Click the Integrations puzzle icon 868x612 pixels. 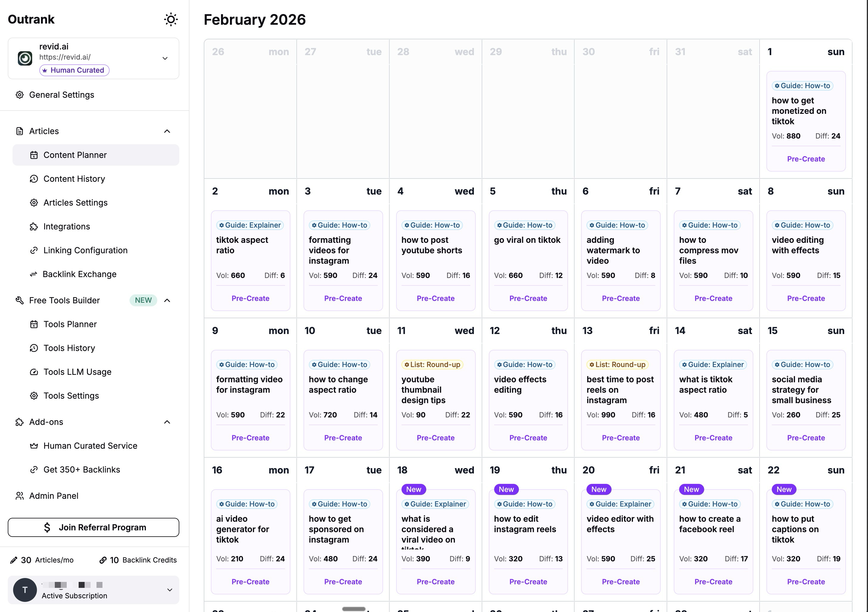[34, 226]
